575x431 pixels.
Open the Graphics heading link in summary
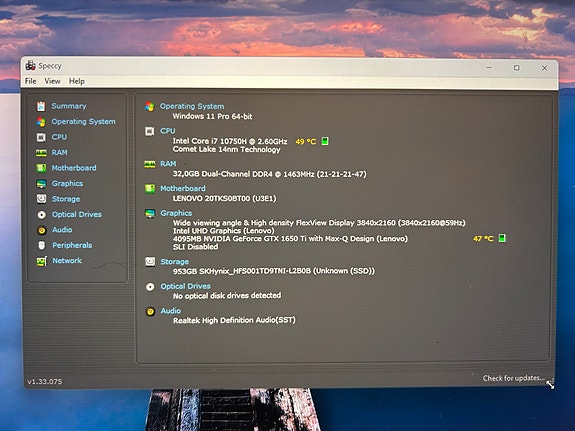176,213
